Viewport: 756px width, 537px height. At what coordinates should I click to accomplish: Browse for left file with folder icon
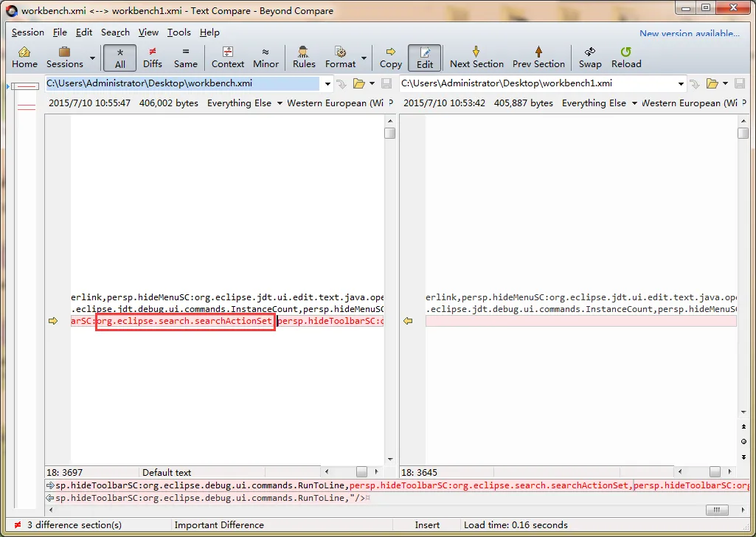[x=358, y=84]
